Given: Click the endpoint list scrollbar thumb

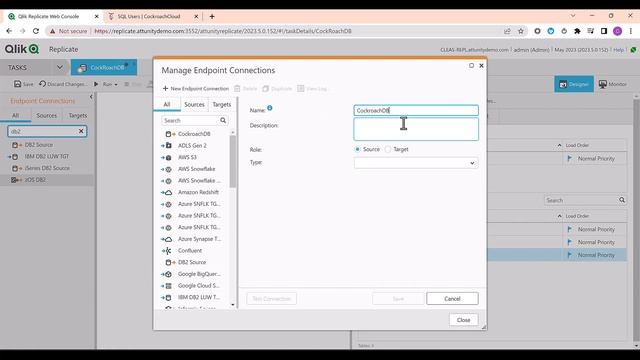Looking at the screenshot, I should pos(233,162).
